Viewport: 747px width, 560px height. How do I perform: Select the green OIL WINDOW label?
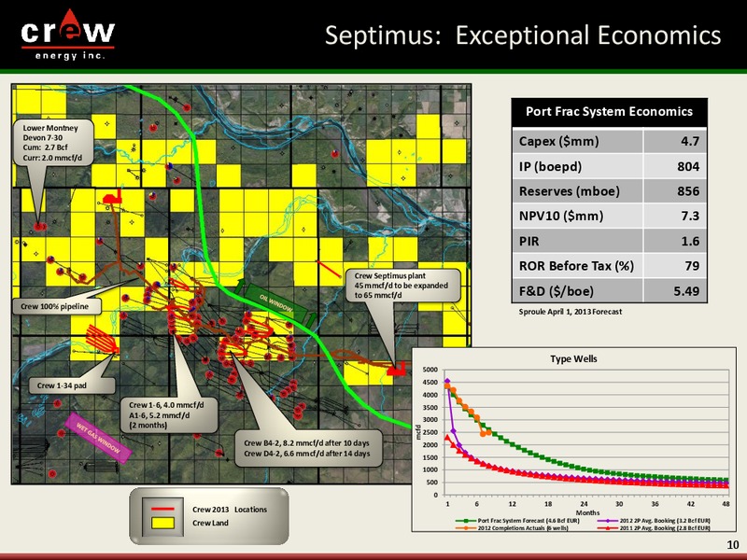[276, 304]
